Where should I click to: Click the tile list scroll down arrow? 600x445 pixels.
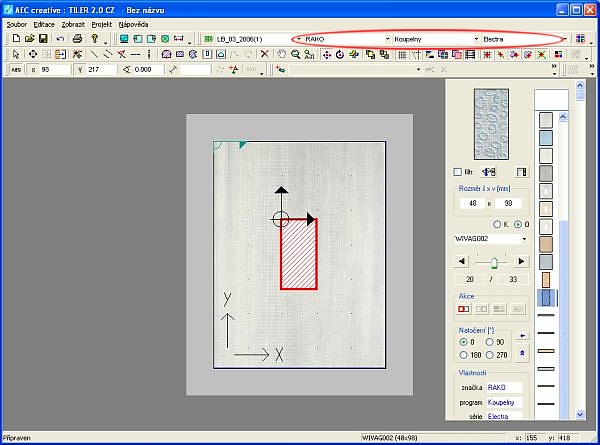click(580, 414)
